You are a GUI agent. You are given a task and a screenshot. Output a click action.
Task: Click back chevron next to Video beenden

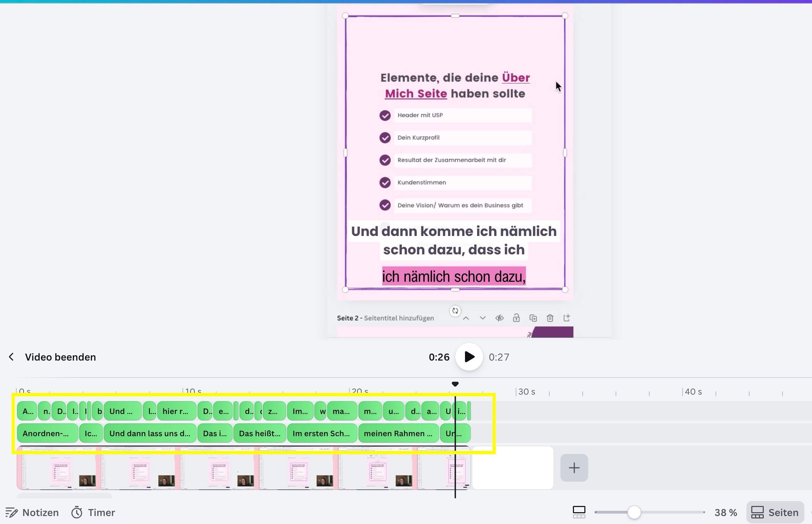[x=11, y=357]
